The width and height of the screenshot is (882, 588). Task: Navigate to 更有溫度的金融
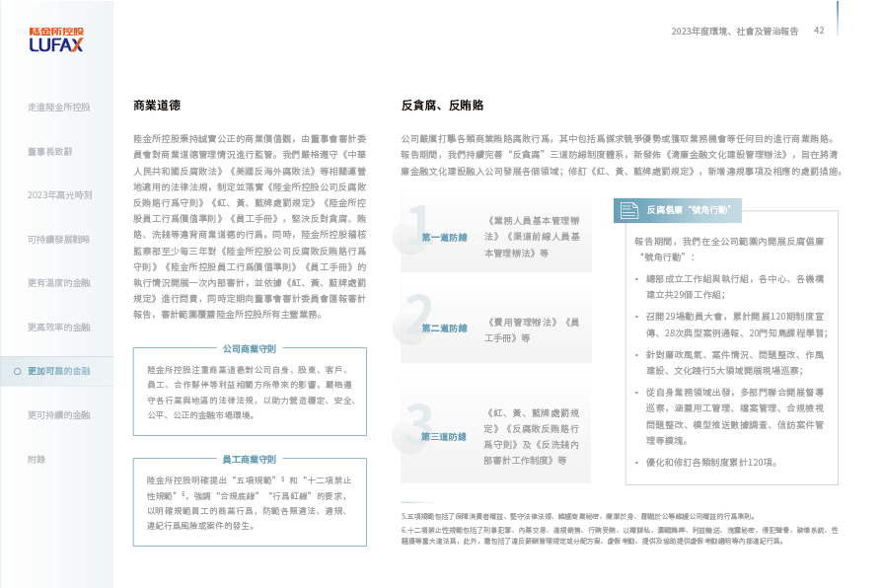coord(59,283)
